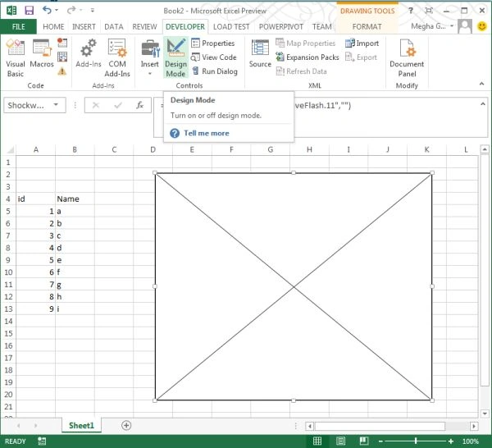Select row 4 header

pyautogui.click(x=8, y=199)
